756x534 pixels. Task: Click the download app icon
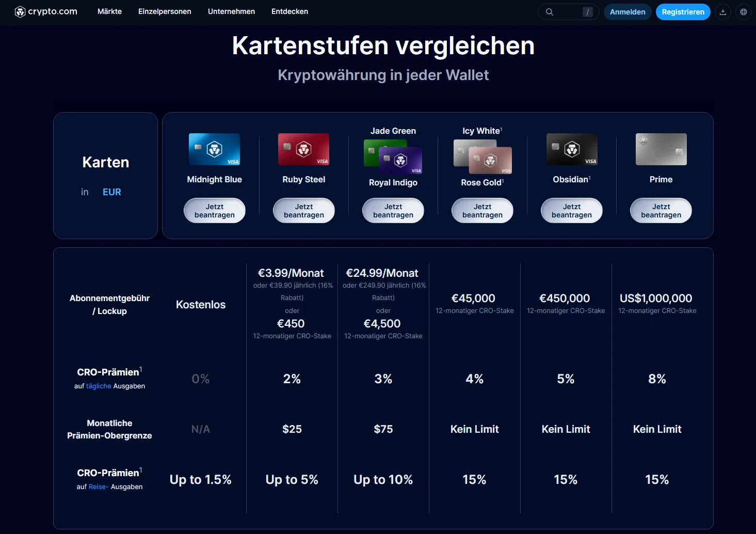pyautogui.click(x=723, y=12)
